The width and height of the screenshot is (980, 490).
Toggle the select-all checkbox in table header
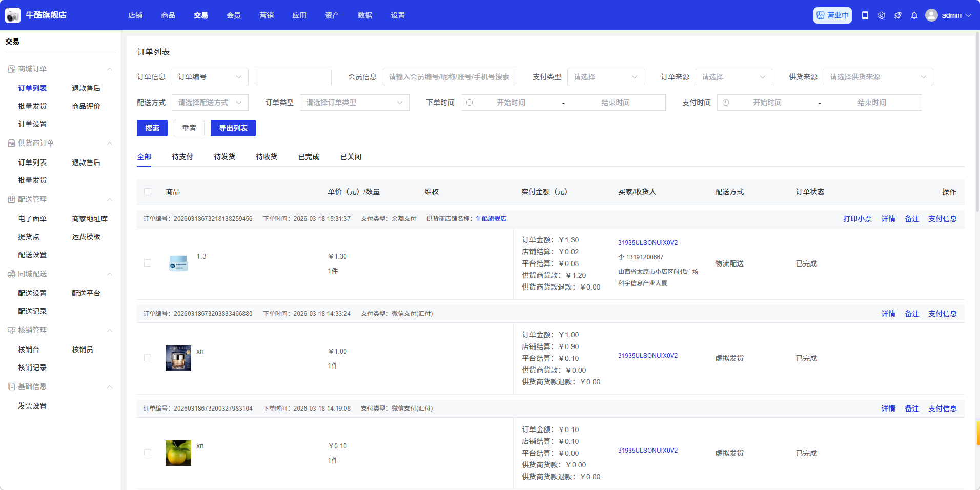pos(148,192)
